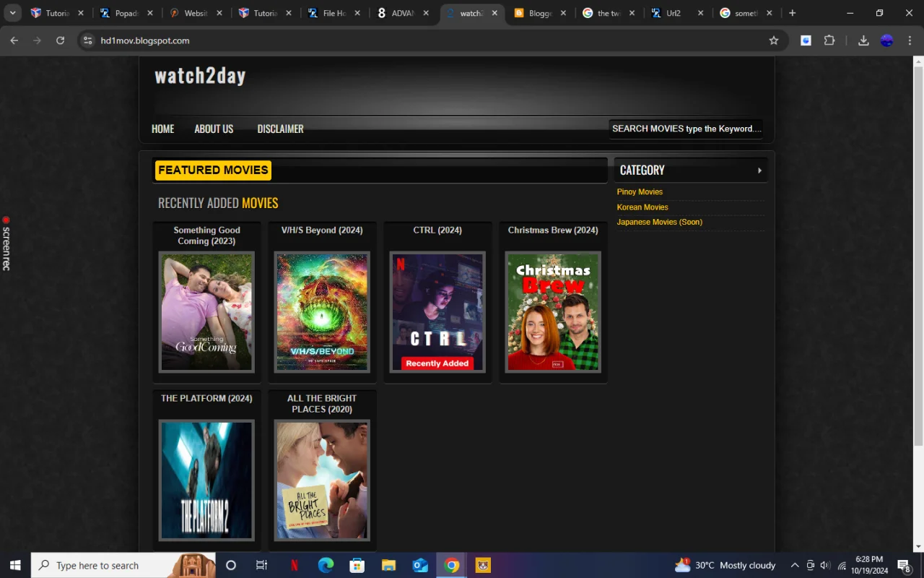The image size is (924, 578).
Task: Focus the SEARCH MOVIES keyword field
Action: [x=686, y=129]
